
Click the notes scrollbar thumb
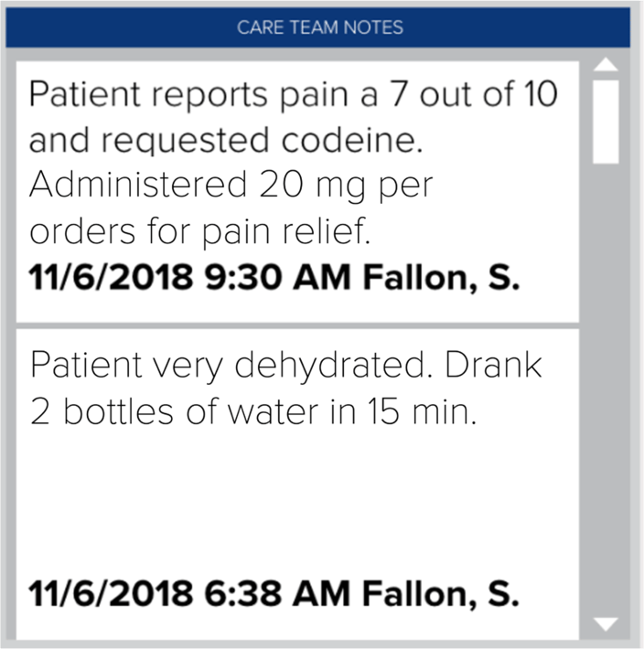[x=606, y=121]
